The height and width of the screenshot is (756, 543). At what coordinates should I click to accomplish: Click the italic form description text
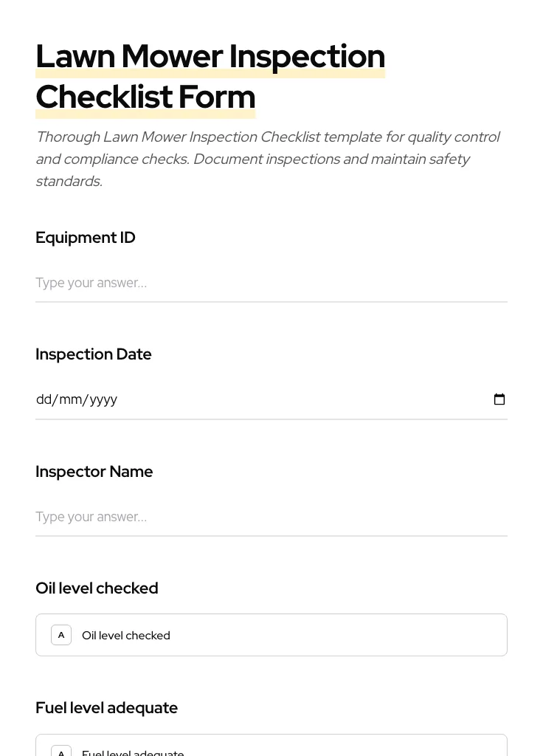[268, 158]
